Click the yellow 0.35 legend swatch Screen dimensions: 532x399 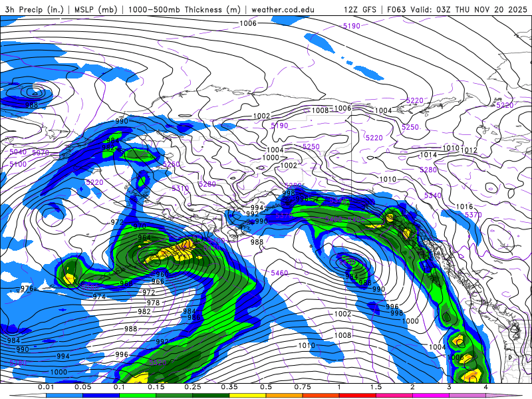pos(247,396)
